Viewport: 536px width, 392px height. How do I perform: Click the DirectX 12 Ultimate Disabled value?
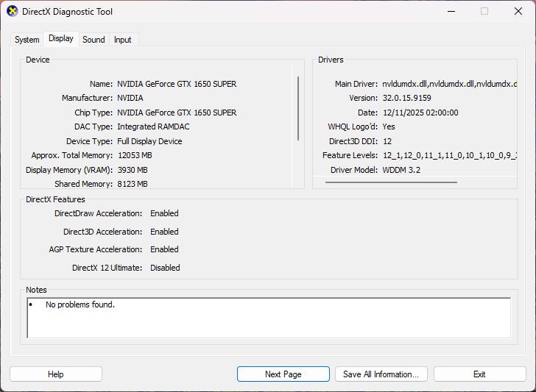[x=165, y=268]
